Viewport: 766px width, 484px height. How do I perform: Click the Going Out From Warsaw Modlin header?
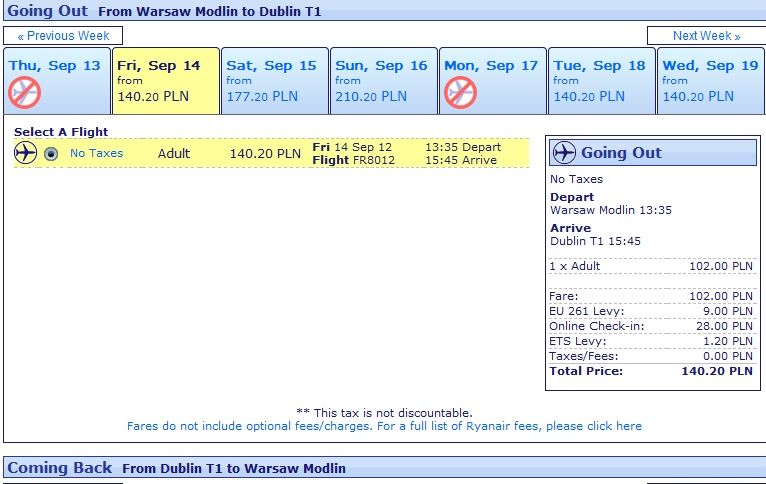[384, 10]
